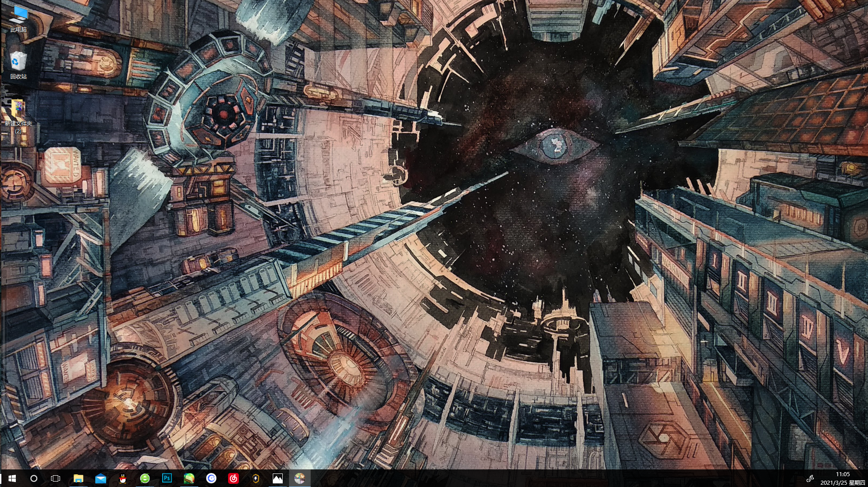Select the 新建文件夹 (2) folder icon
868x487 pixels.
pyautogui.click(x=18, y=116)
